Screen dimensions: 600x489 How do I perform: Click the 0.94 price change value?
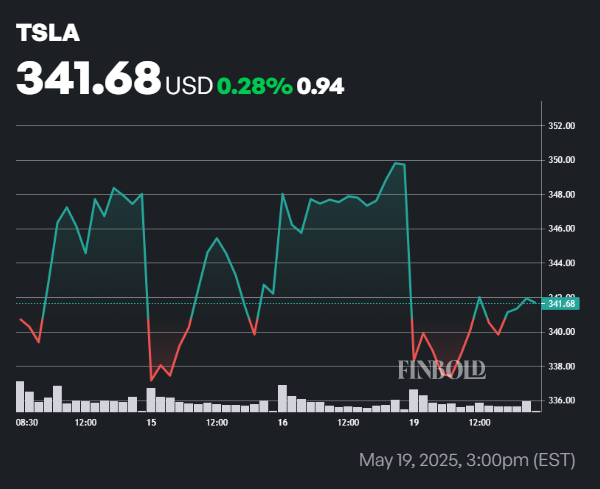(x=320, y=86)
